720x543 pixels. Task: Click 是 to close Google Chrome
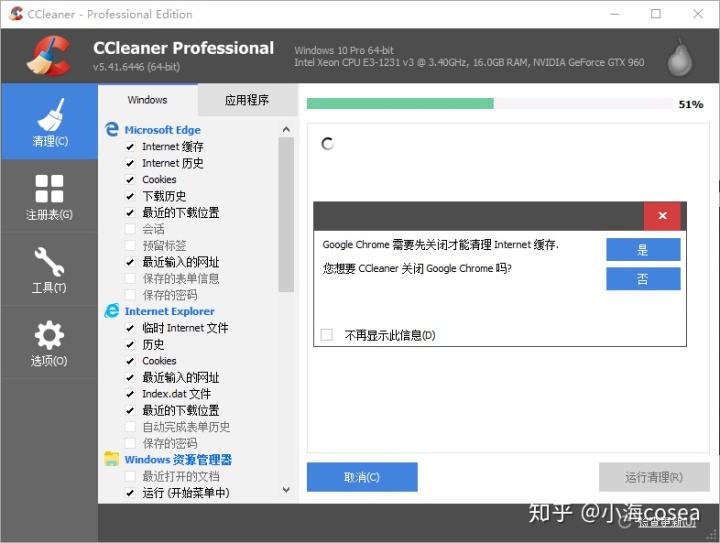[x=643, y=250]
